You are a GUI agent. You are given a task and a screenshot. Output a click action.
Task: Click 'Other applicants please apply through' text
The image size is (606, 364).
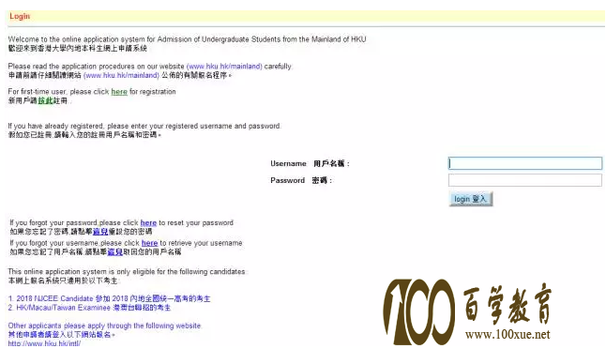point(104,326)
